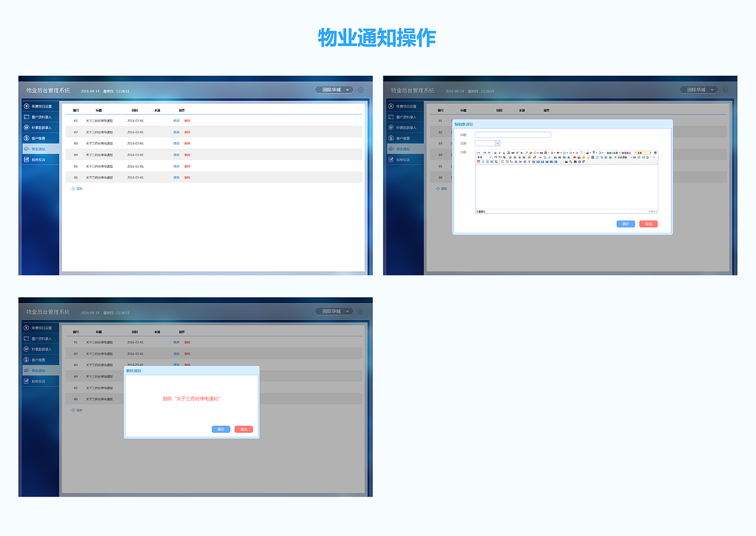Click 修改 for row 04 in plain list screen
The image size is (756, 536).
pos(177,155)
